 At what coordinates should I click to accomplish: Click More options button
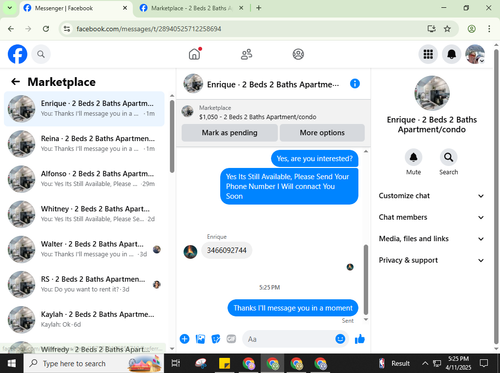322,133
